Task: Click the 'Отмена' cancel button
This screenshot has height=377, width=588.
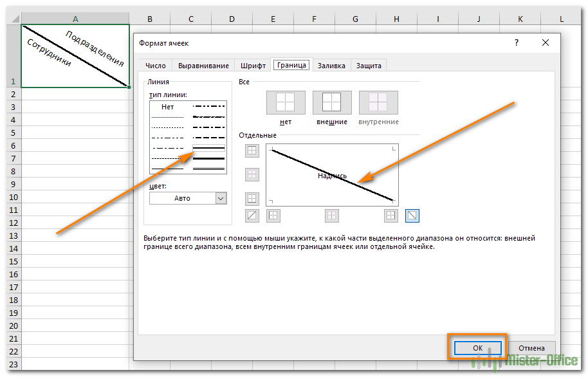Action: (x=532, y=347)
